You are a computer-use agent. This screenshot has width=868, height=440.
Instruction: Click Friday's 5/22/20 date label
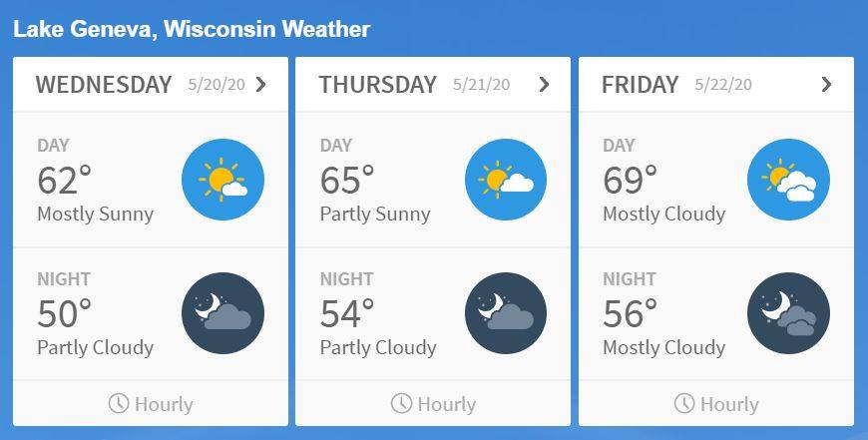coord(723,85)
